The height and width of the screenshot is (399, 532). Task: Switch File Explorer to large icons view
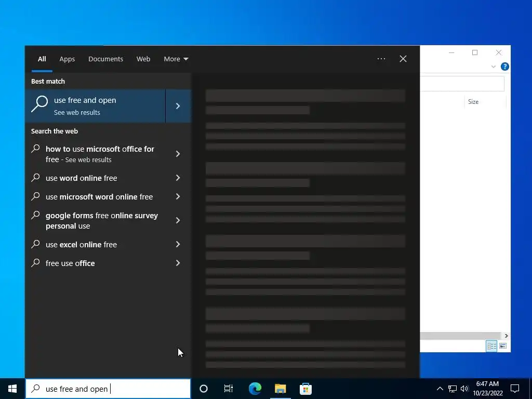tap(503, 346)
